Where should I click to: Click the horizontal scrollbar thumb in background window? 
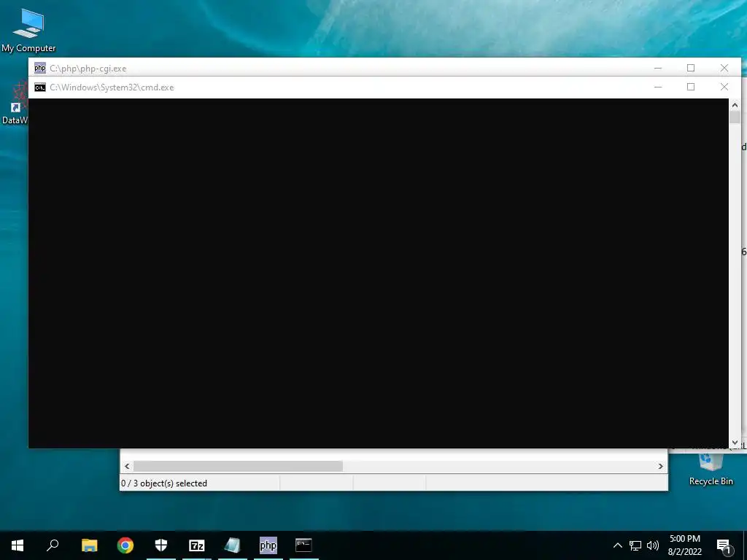point(238,466)
